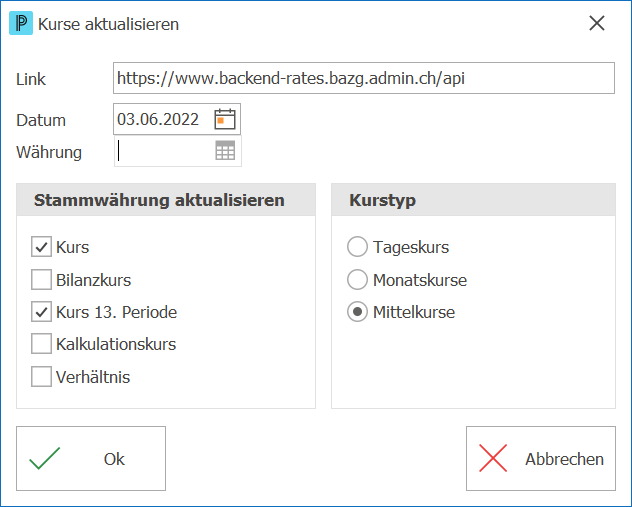Image resolution: width=632 pixels, height=507 pixels.
Task: Open the calendar picker in Datum field
Action: (x=225, y=119)
